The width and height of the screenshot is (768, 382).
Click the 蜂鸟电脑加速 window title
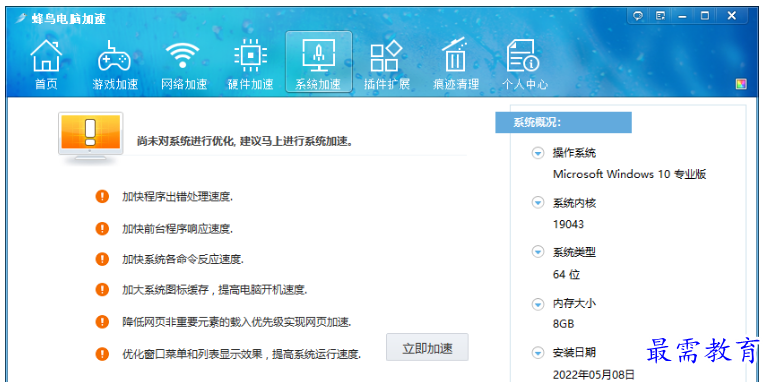(x=69, y=19)
